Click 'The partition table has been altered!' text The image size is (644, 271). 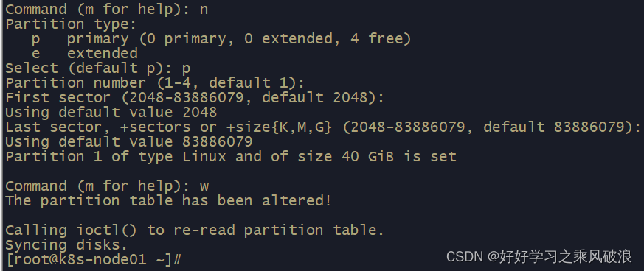(168, 201)
